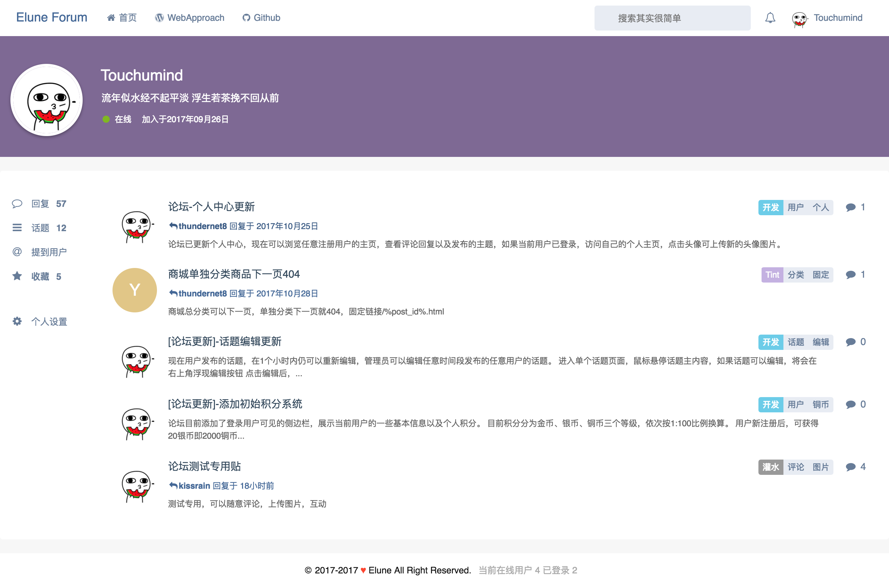Click the WordPress icon beside WebApproach
Image resolution: width=889 pixels, height=588 pixels.
click(x=159, y=18)
